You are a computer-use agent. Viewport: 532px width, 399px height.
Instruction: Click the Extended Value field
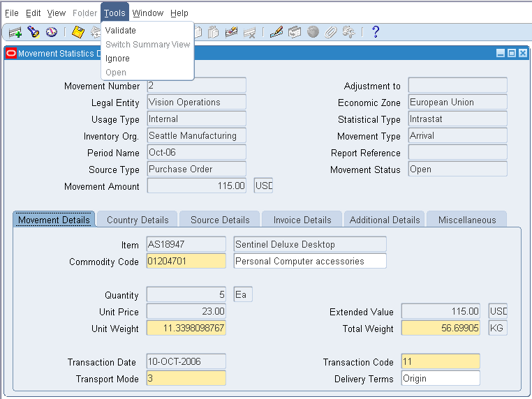point(441,311)
